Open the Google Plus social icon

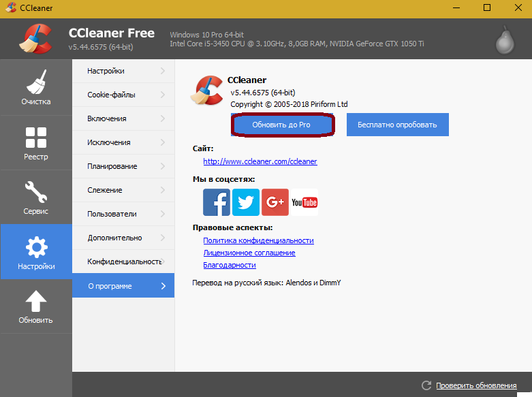[x=275, y=202]
